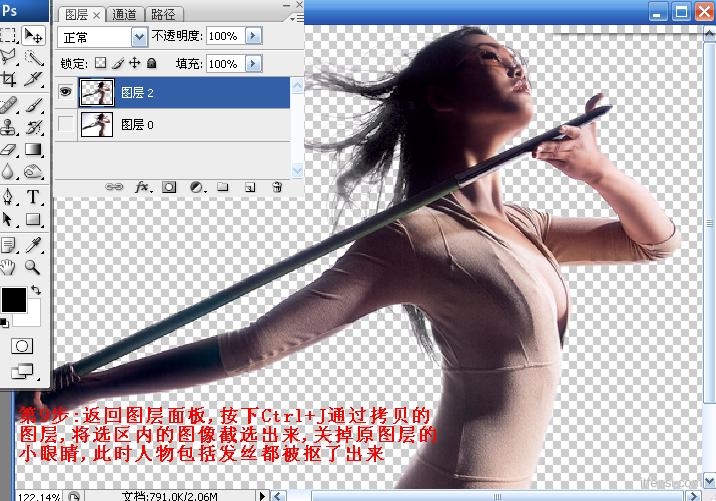Click the link layers icon

[114, 187]
